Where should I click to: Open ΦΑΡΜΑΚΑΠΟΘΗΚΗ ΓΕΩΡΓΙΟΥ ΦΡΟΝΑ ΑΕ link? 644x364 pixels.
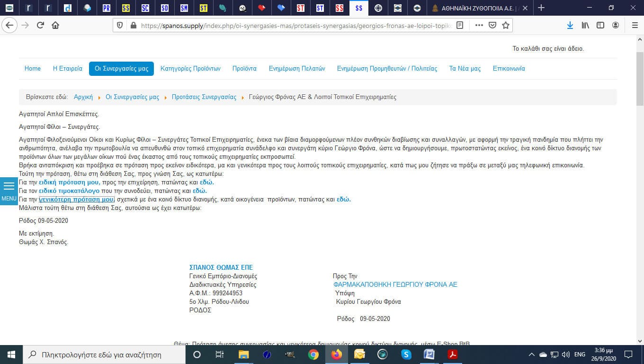(x=395, y=284)
